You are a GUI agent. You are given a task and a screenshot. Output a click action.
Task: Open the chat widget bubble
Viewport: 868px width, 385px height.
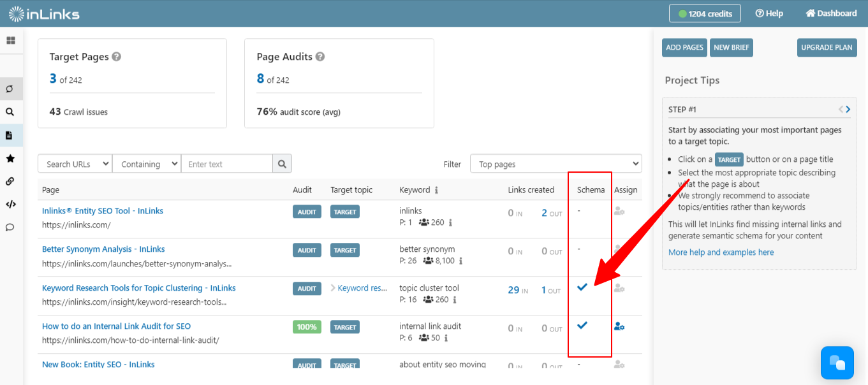pyautogui.click(x=837, y=363)
